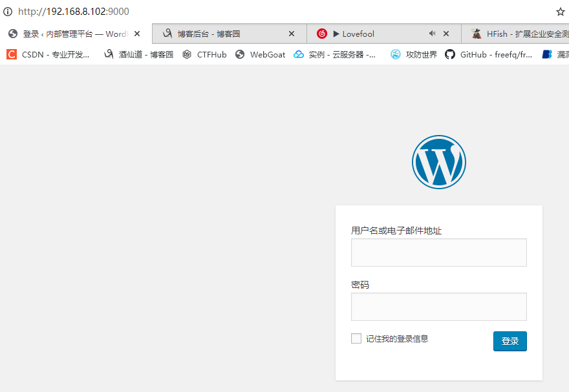
Task: Tick the 记住我的登录信息 checkbox
Action: (x=356, y=338)
